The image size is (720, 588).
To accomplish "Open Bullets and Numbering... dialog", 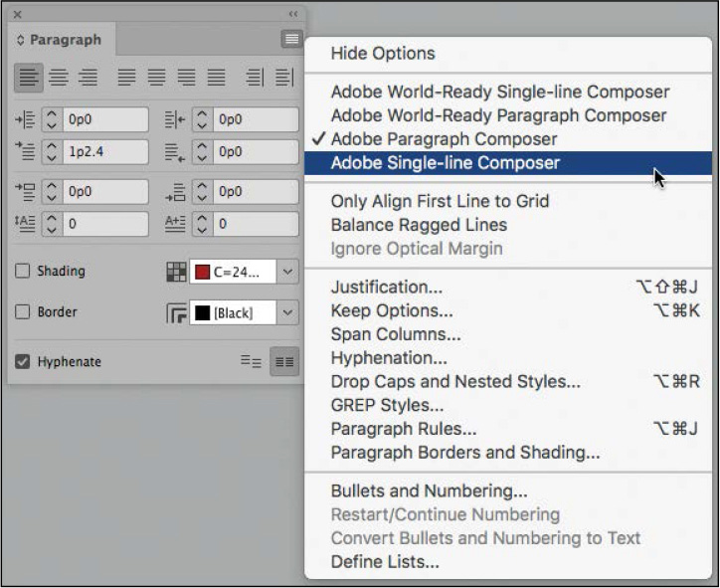I will [x=508, y=491].
